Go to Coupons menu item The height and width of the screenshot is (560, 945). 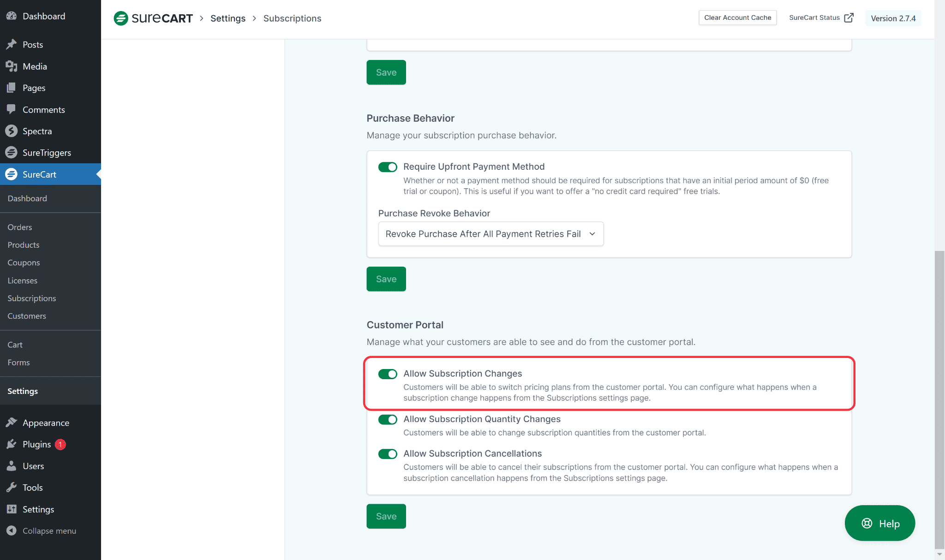click(24, 262)
